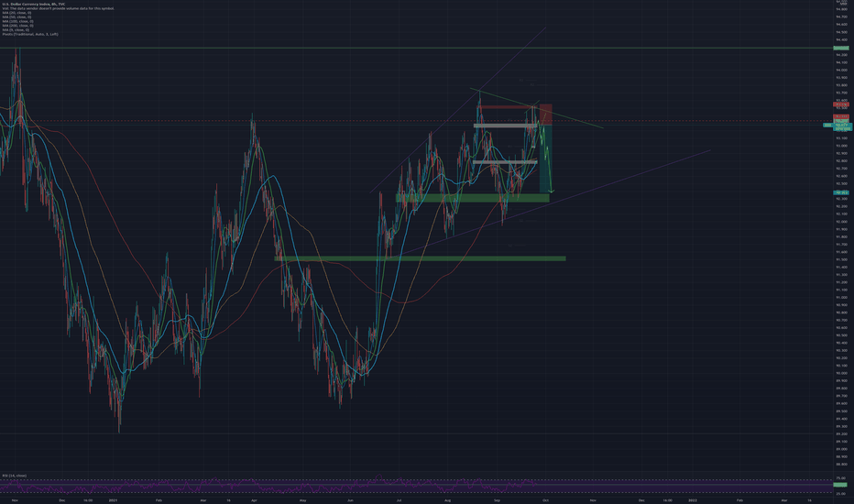Select the green projected zigzag price path arrow
The height and width of the screenshot is (504, 854).
546,158
